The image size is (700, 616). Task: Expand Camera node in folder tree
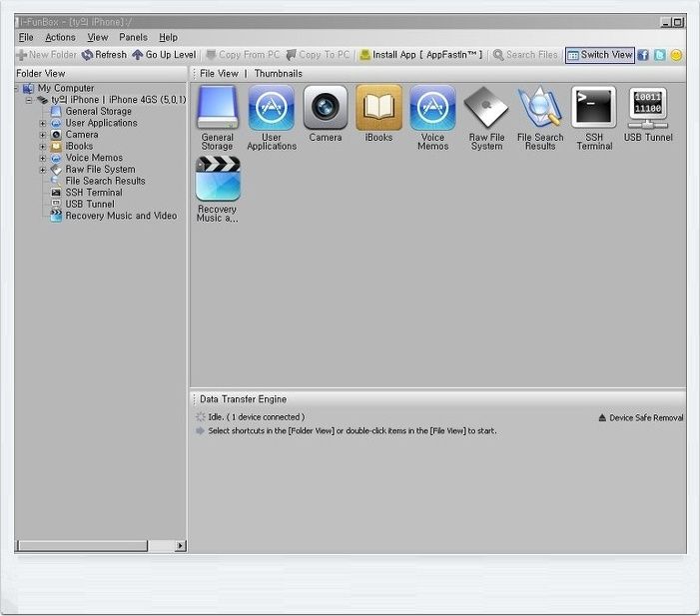click(42, 135)
